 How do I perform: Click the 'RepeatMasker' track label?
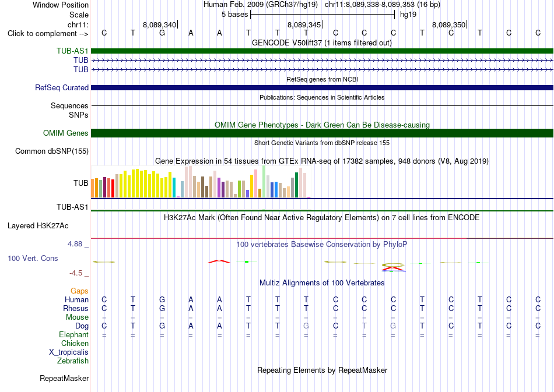pyautogui.click(x=64, y=379)
